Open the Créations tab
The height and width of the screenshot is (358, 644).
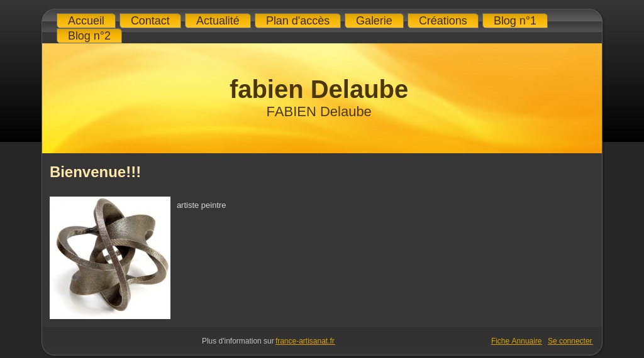(443, 21)
